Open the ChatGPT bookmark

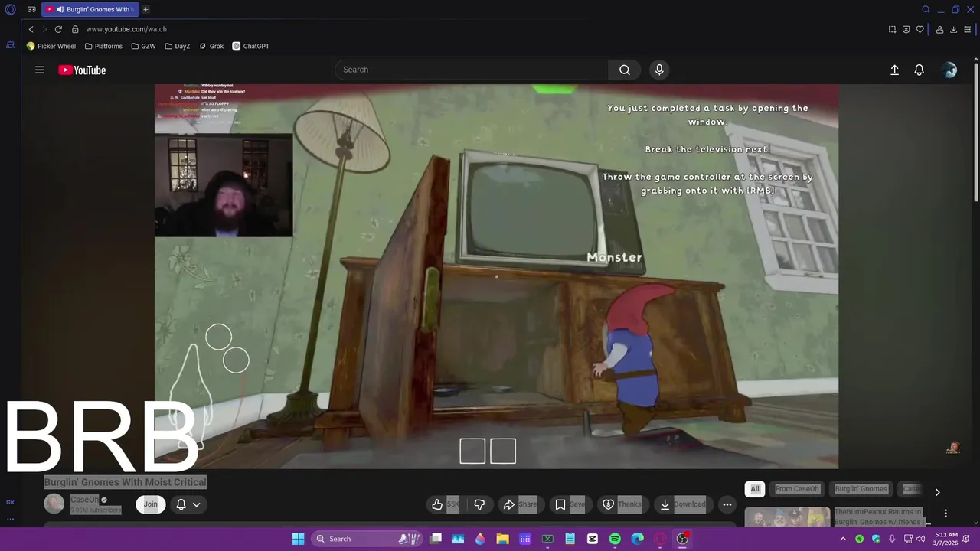click(x=251, y=46)
